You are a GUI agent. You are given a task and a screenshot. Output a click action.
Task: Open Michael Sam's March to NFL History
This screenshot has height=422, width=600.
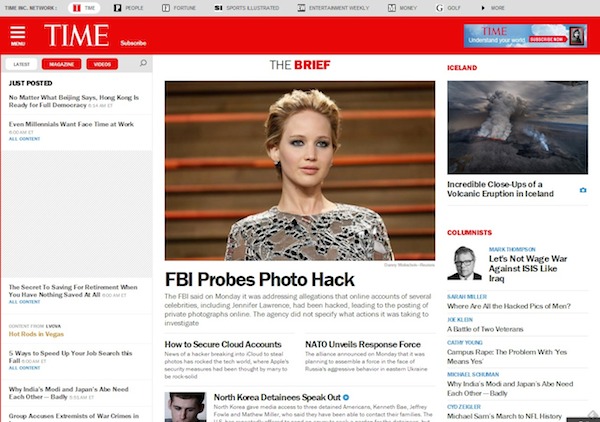click(x=504, y=416)
